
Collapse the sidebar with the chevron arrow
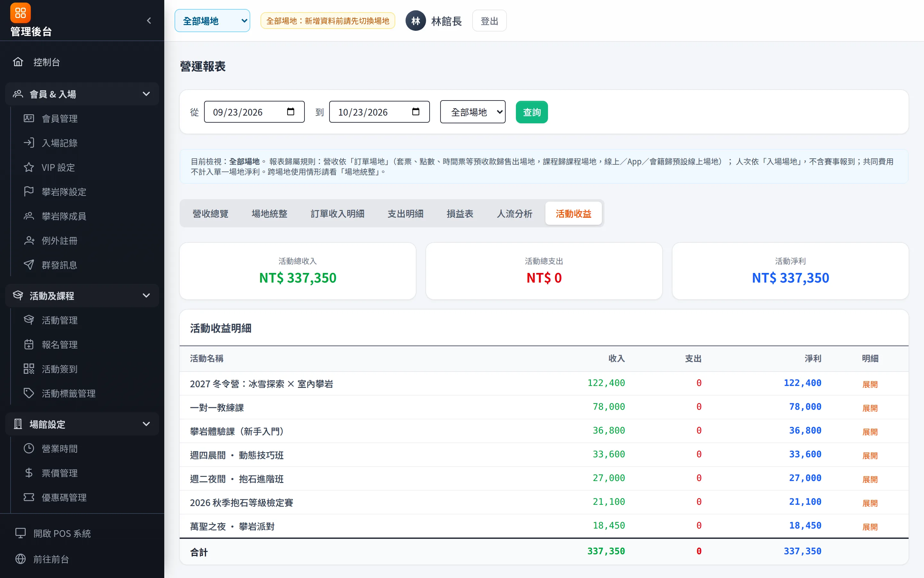[x=149, y=21]
